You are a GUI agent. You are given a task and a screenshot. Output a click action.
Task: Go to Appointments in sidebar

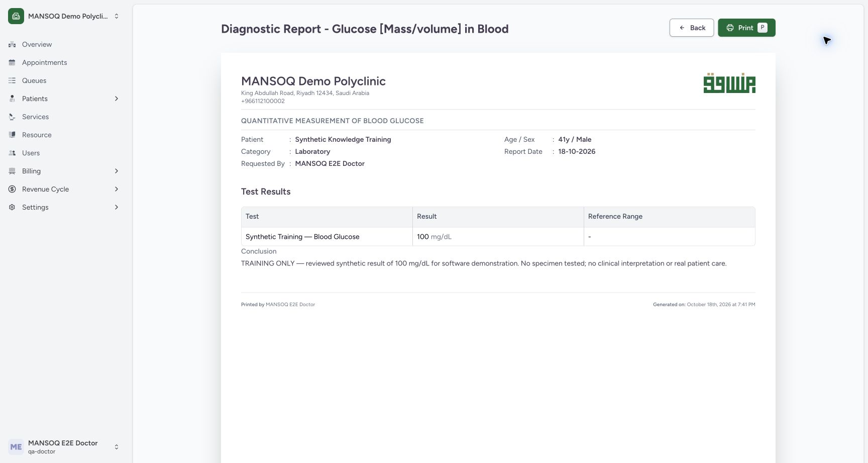click(64, 62)
